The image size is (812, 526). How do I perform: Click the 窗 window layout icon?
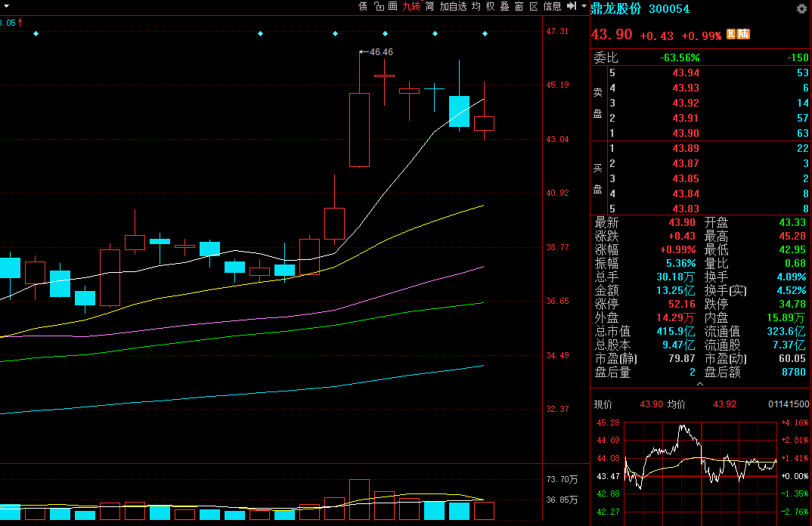pyautogui.click(x=519, y=7)
